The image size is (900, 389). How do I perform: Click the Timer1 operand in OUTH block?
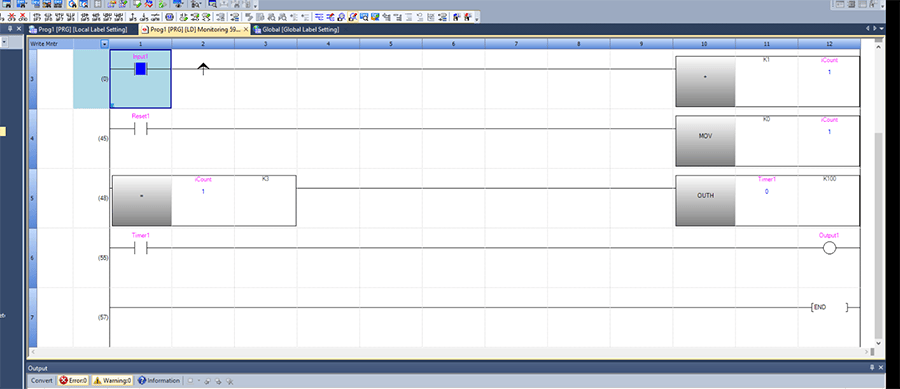pos(766,180)
